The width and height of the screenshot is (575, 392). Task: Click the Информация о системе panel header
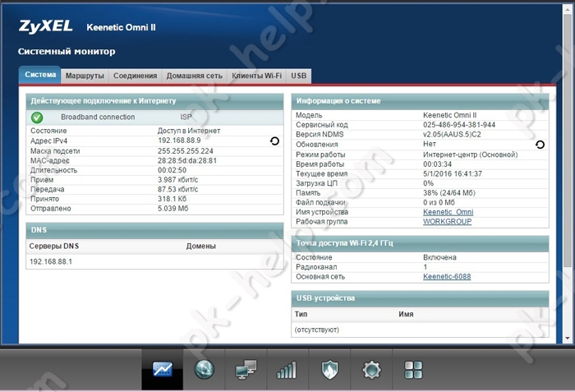(x=420, y=101)
